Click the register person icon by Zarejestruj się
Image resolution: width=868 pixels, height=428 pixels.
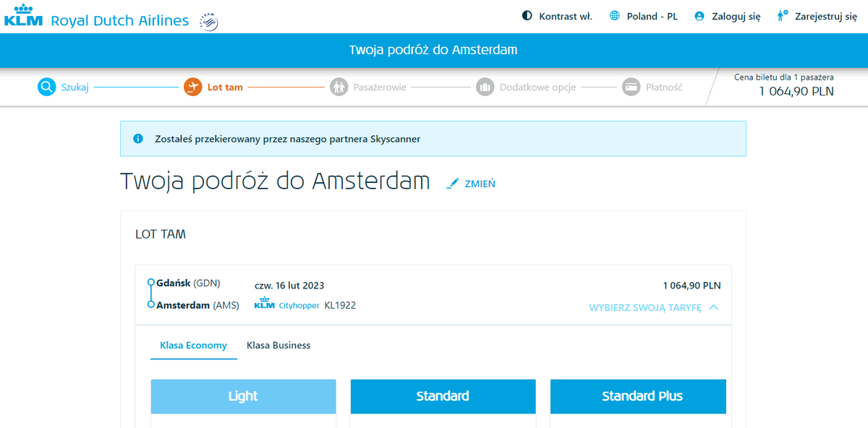tap(783, 16)
